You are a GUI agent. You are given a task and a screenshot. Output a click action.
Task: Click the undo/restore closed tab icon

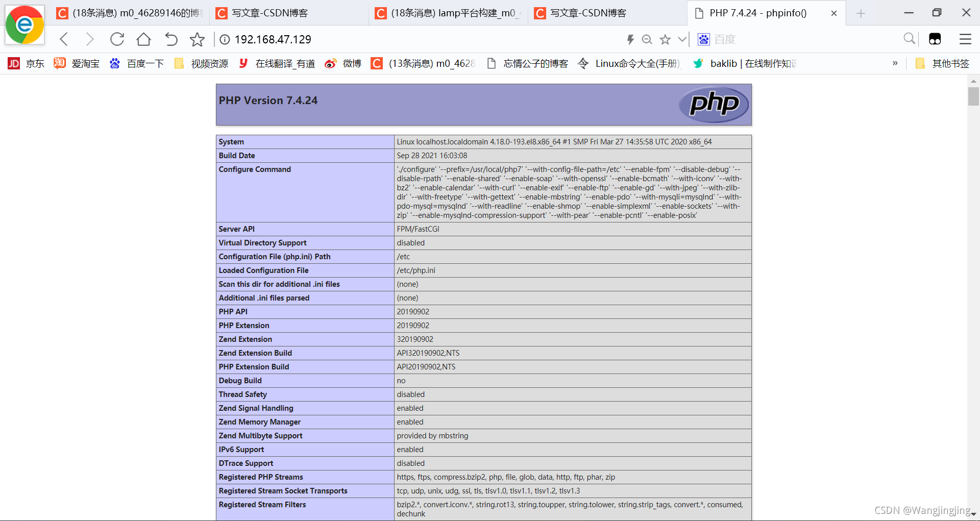(171, 39)
